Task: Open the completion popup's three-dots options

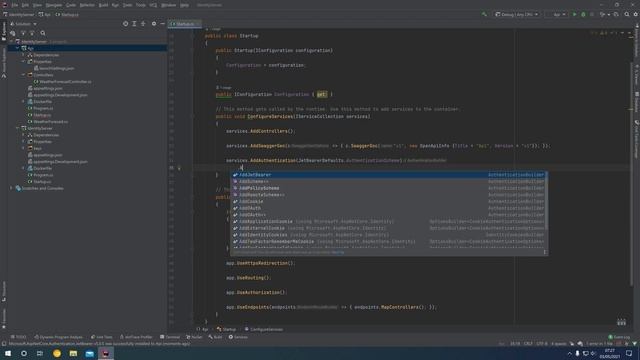Action: 544,252
